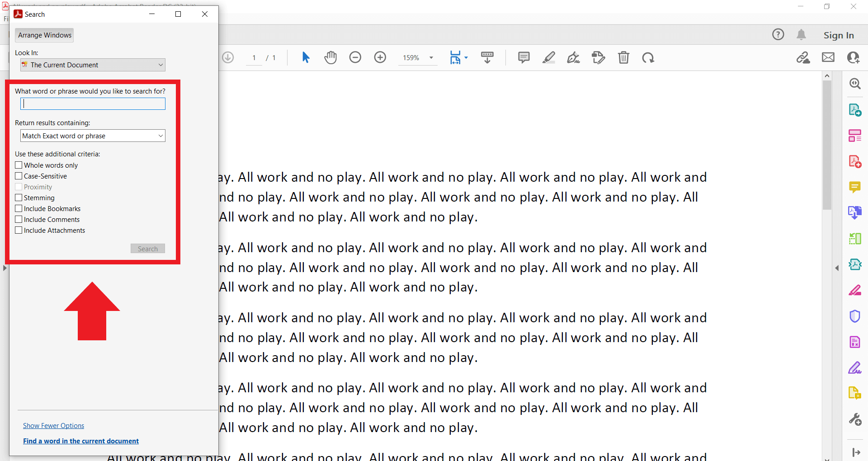Open More Tools wrench icon
This screenshot has height=461, width=868.
[x=855, y=419]
